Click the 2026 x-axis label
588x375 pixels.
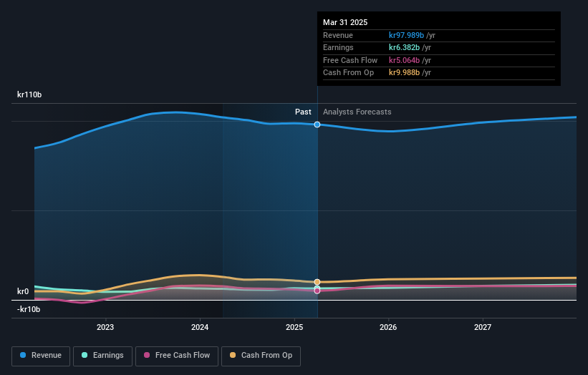point(388,327)
